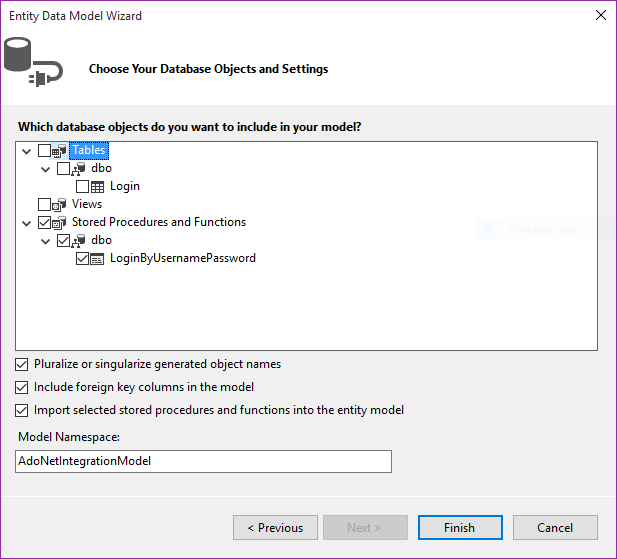Tick the Login table checkbox
The height and width of the screenshot is (559, 617).
[x=83, y=187]
